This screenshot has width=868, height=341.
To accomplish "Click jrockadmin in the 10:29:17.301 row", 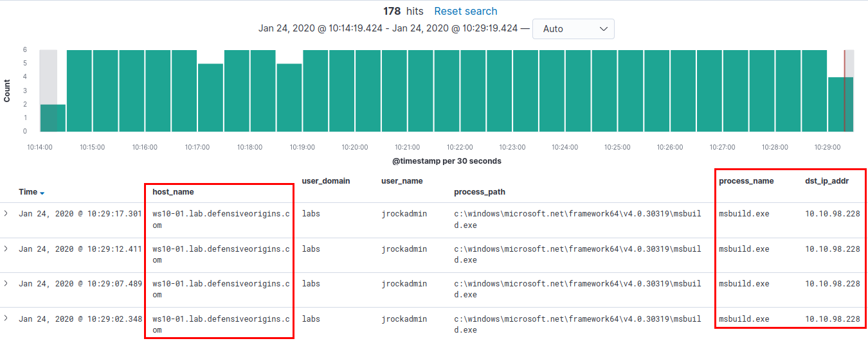I will 404,213.
